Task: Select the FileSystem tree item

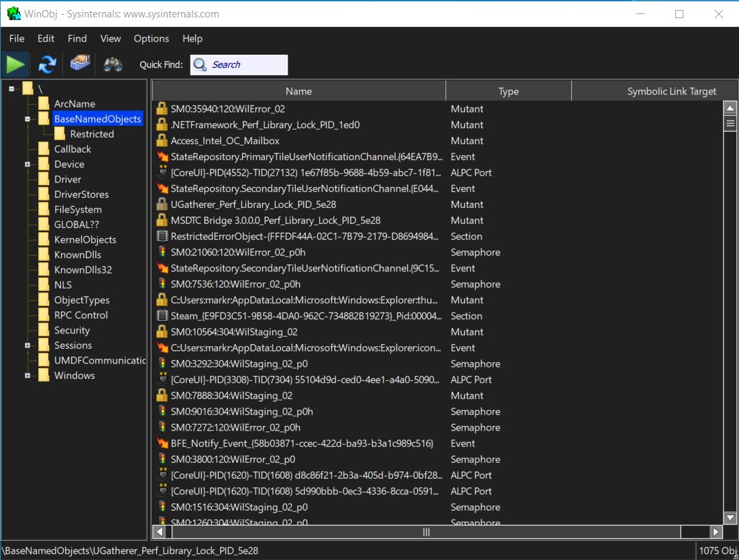Action: click(x=78, y=209)
